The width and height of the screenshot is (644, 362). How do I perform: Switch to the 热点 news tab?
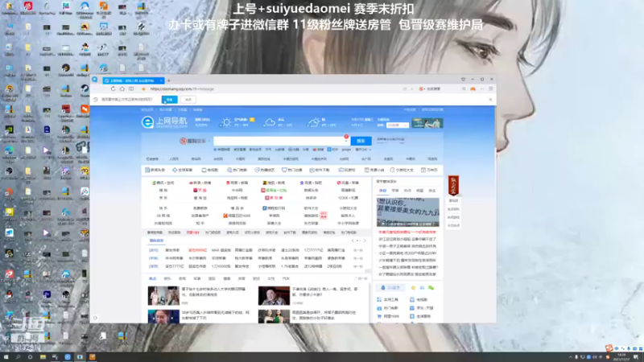[152, 278]
